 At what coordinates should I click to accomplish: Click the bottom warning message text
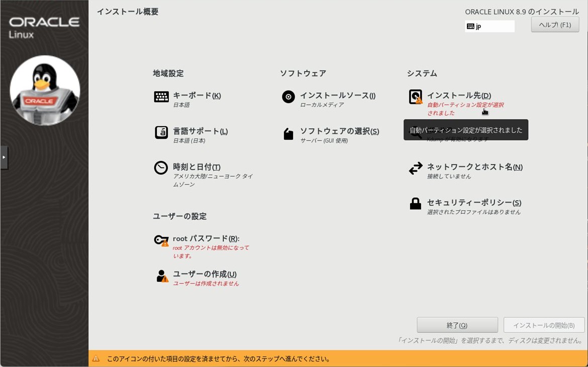(218, 359)
